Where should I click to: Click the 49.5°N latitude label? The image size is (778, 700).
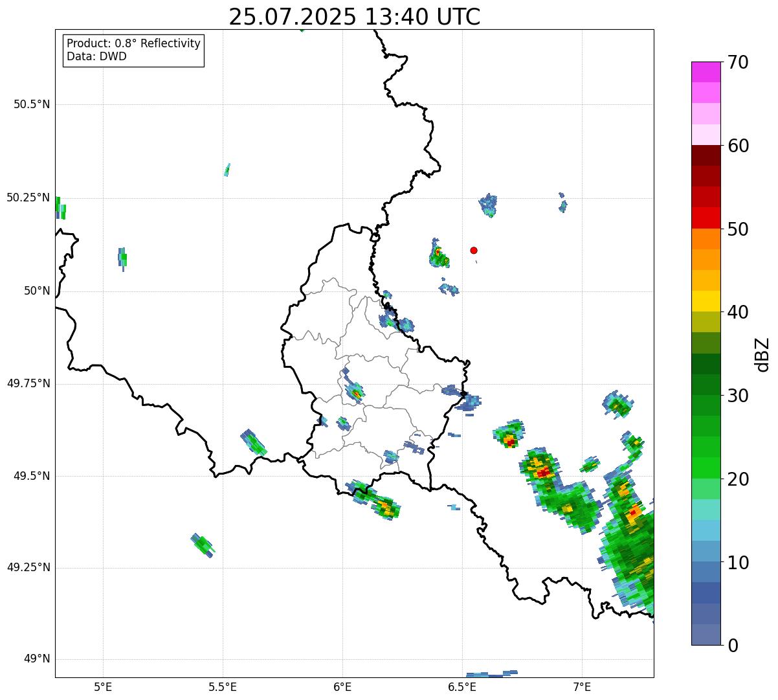click(x=32, y=476)
